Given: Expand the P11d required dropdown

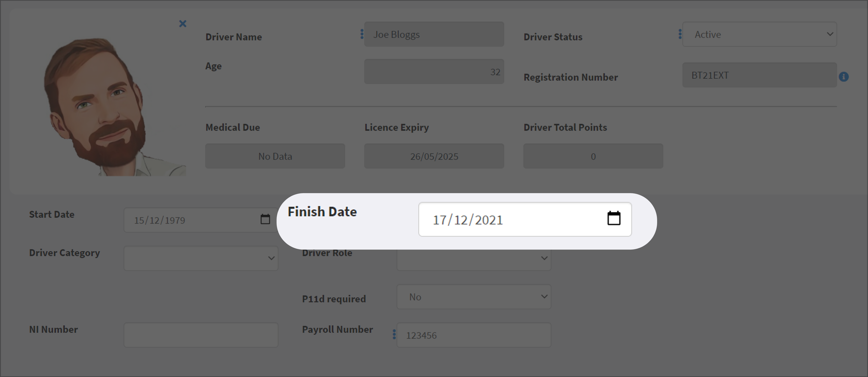Looking at the screenshot, I should click(x=474, y=297).
